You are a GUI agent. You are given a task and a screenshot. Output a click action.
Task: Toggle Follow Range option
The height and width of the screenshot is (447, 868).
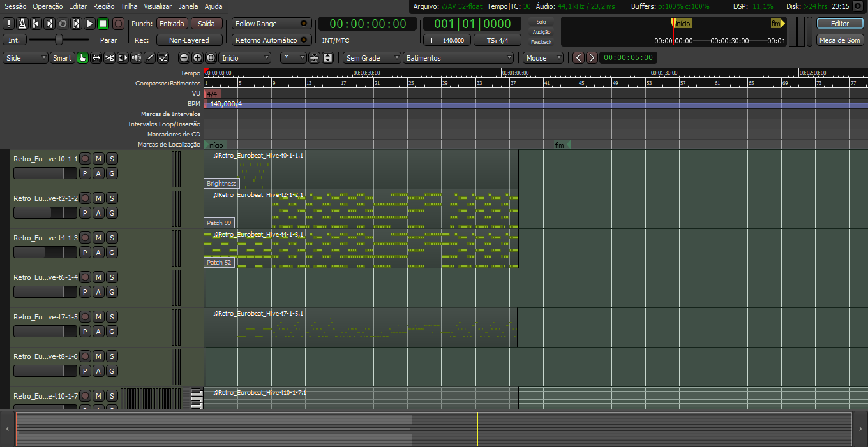pyautogui.click(x=271, y=24)
